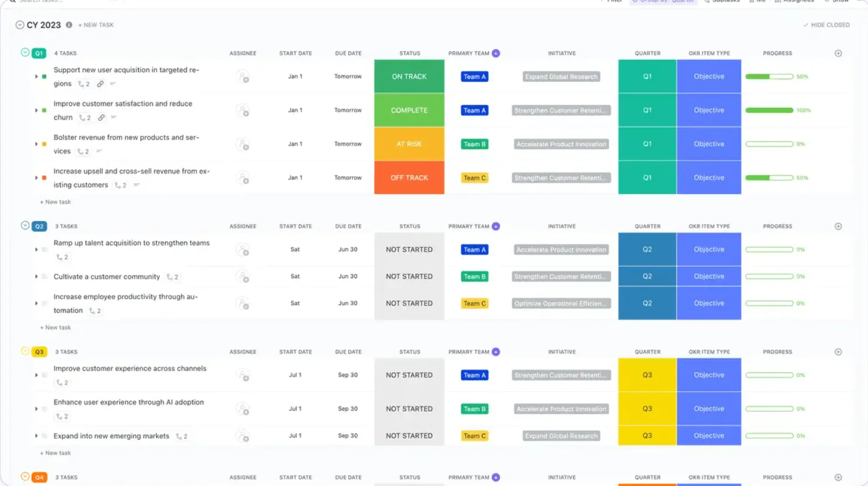The width and height of the screenshot is (868, 486).
Task: Expand subtasks of 'Enhance user experience through AI adoption'
Action: coord(36,409)
